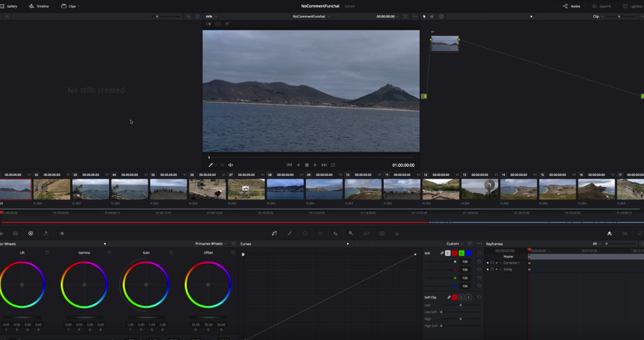
Task: Reset the Gain color wheel
Action: (172, 252)
